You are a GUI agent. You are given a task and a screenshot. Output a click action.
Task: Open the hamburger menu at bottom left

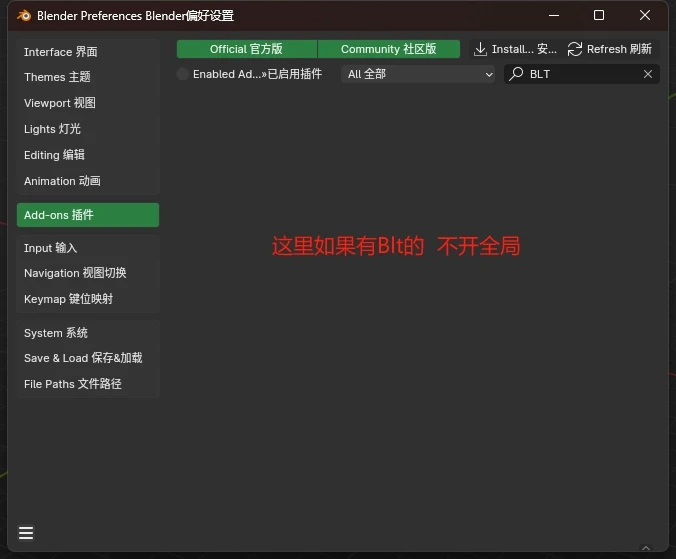pos(26,533)
